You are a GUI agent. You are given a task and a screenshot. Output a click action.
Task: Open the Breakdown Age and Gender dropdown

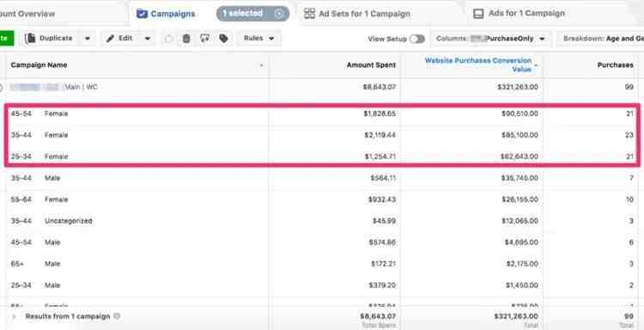[x=600, y=39]
